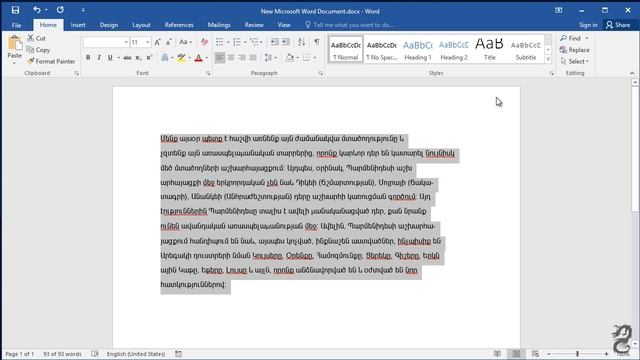Viewport: 640px width, 360px height.
Task: Apply subscript formatting
Action: point(138,58)
